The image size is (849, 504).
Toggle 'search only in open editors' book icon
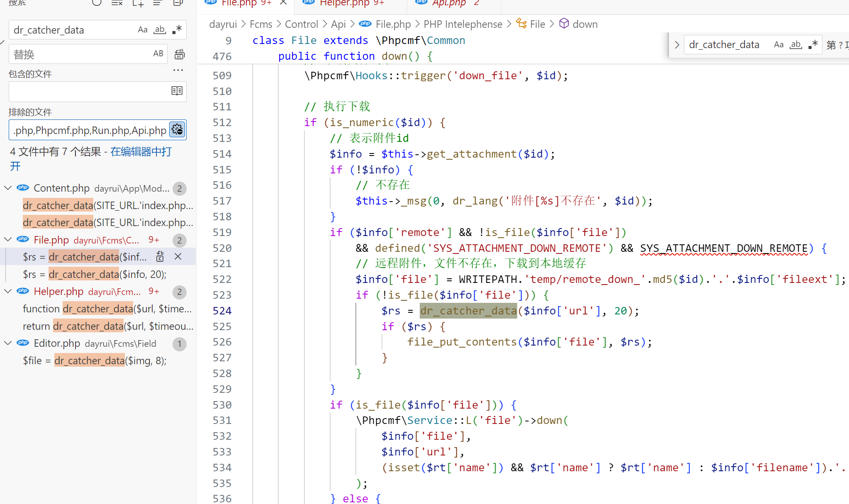point(177,91)
